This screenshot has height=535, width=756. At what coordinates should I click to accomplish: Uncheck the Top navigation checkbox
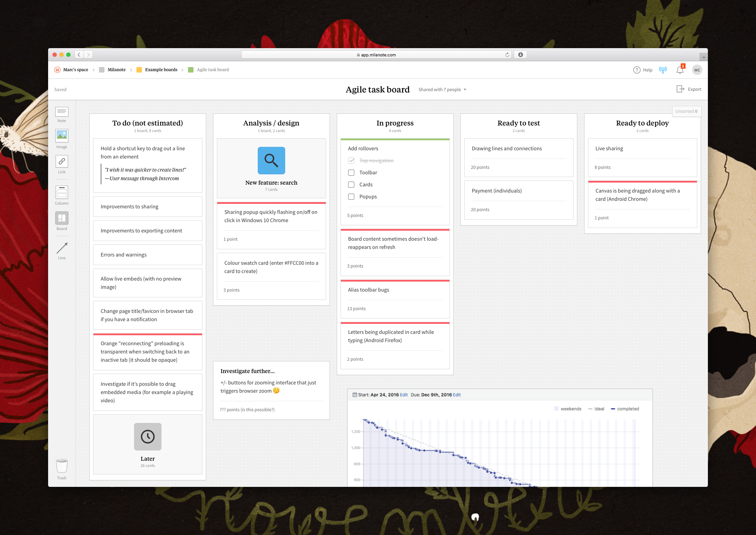(351, 161)
